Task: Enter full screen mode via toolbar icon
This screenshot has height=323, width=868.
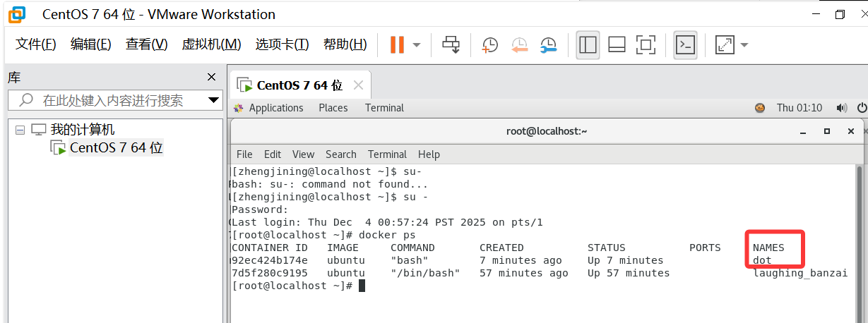Action: 646,44
